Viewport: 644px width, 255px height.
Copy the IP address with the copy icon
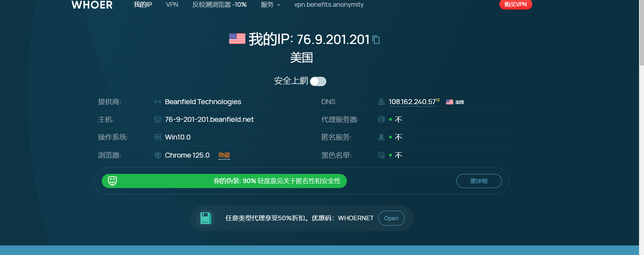coord(376,40)
